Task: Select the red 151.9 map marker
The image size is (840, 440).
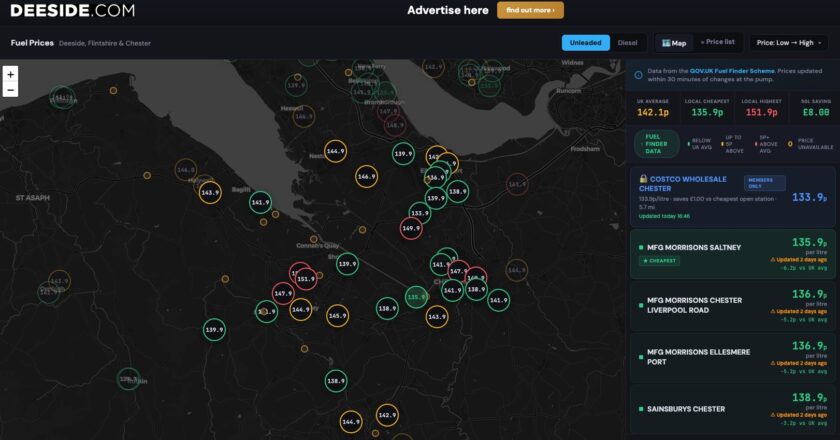Action: click(306, 279)
